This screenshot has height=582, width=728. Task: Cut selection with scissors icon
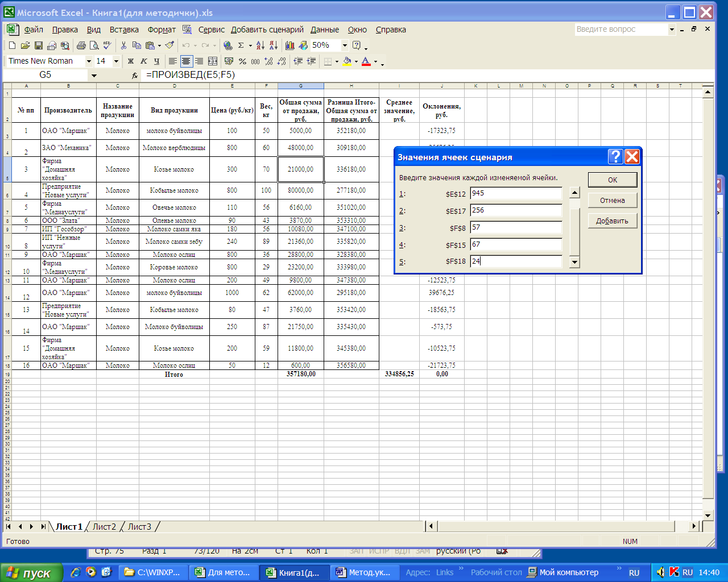pyautogui.click(x=123, y=45)
